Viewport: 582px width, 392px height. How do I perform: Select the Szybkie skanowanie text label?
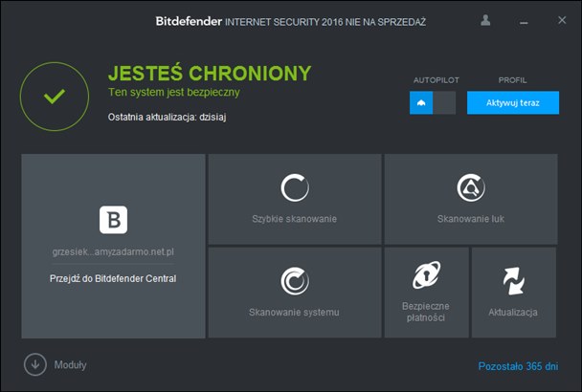[x=294, y=219]
